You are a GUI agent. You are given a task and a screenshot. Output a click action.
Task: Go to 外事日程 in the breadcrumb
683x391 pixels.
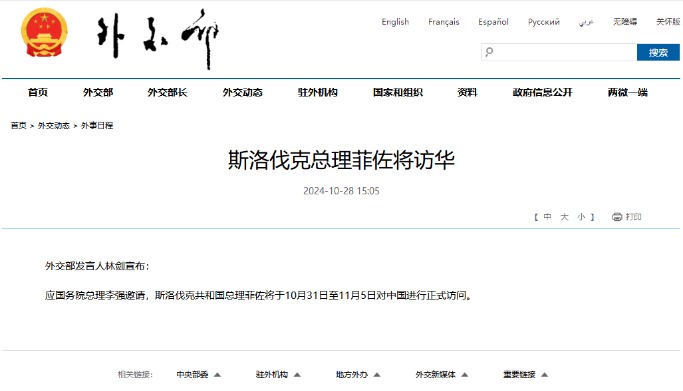point(97,125)
